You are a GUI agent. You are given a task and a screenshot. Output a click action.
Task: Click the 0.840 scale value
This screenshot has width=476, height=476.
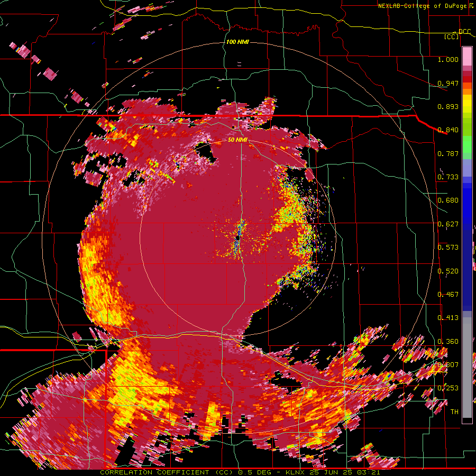448,130
